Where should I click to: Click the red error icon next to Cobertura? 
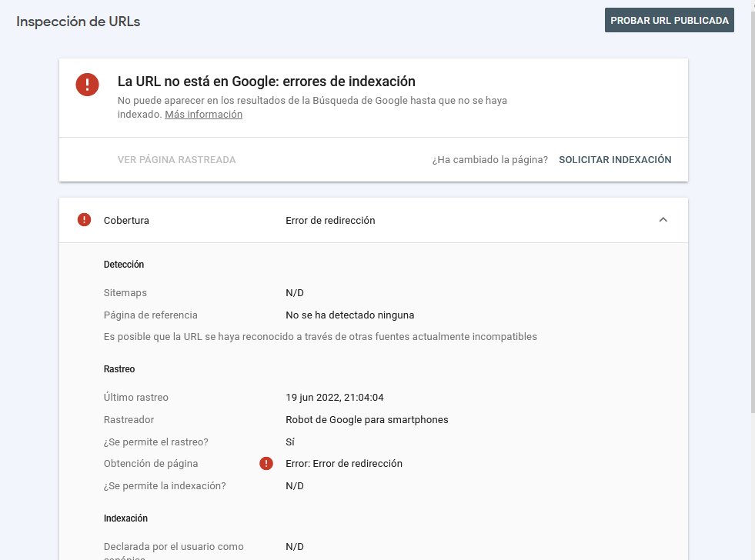click(x=84, y=220)
